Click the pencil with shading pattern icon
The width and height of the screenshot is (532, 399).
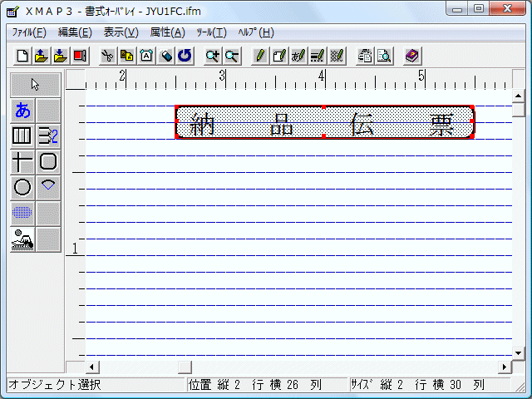tap(337, 56)
